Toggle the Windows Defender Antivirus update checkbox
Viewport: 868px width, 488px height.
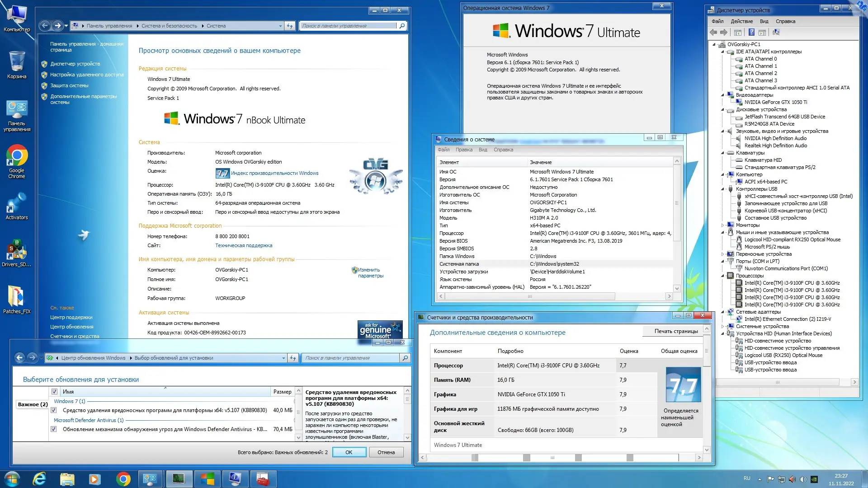[54, 429]
